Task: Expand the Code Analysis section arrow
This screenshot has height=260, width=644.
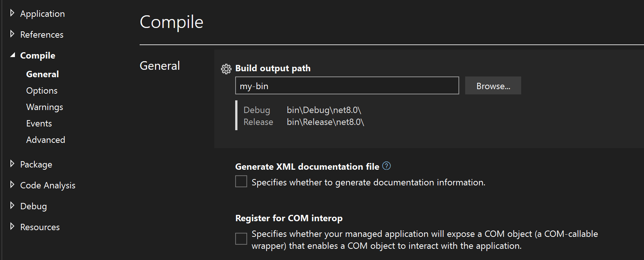Action: [12, 185]
